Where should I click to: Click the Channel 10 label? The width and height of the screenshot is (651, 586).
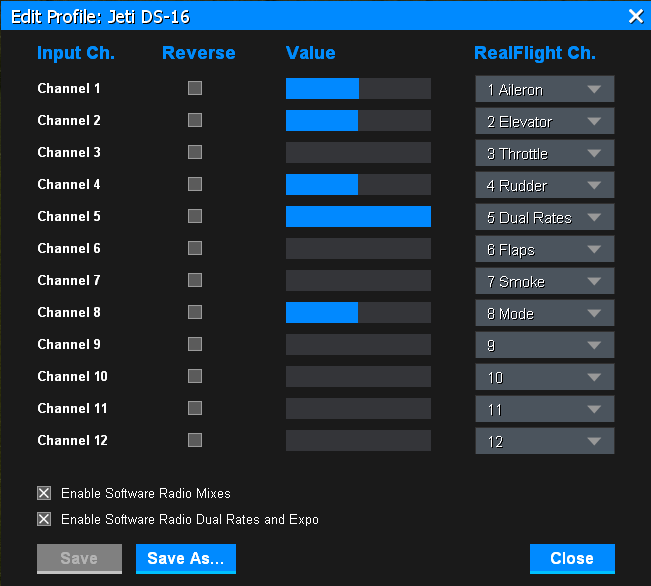pos(73,376)
